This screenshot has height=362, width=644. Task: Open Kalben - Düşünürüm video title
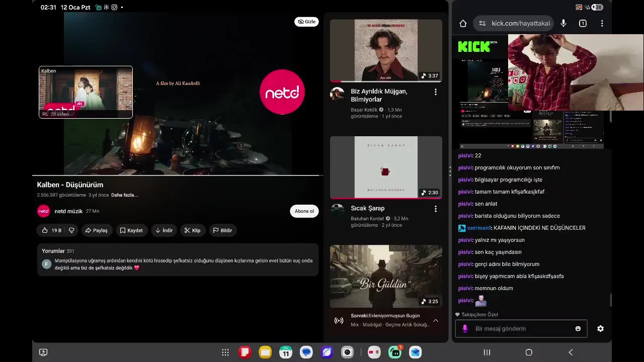pyautogui.click(x=70, y=185)
